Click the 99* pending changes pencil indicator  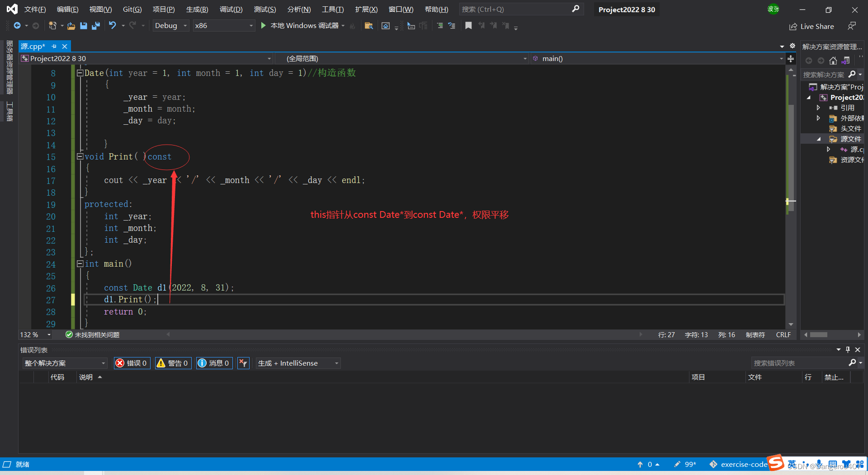(x=685, y=464)
